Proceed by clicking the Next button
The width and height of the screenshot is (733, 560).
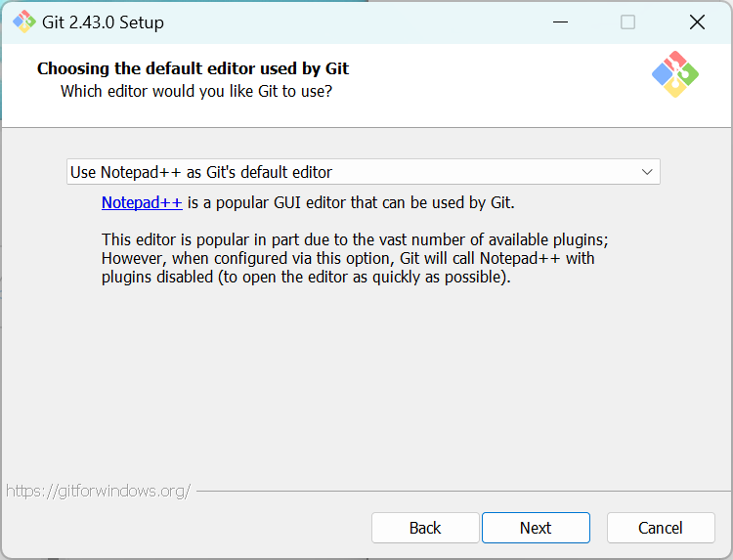536,528
